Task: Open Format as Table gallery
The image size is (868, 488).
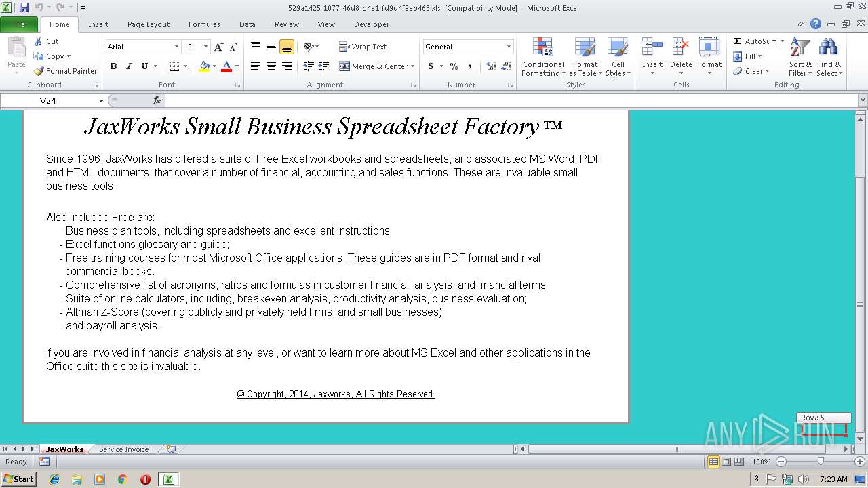Action: (585, 57)
